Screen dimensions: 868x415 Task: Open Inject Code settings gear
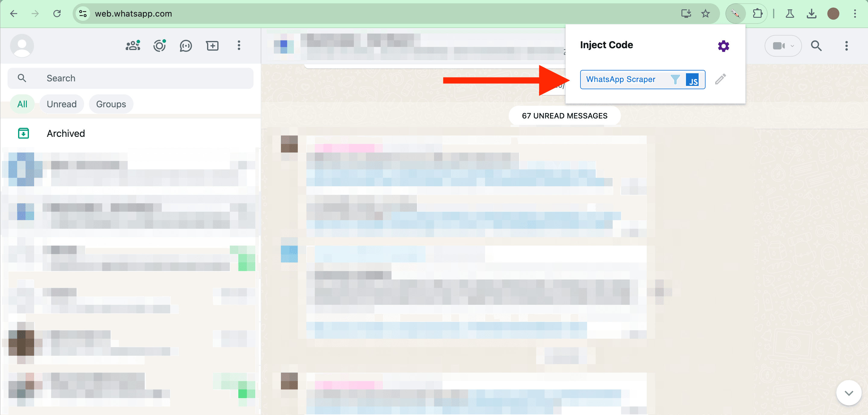click(x=723, y=46)
